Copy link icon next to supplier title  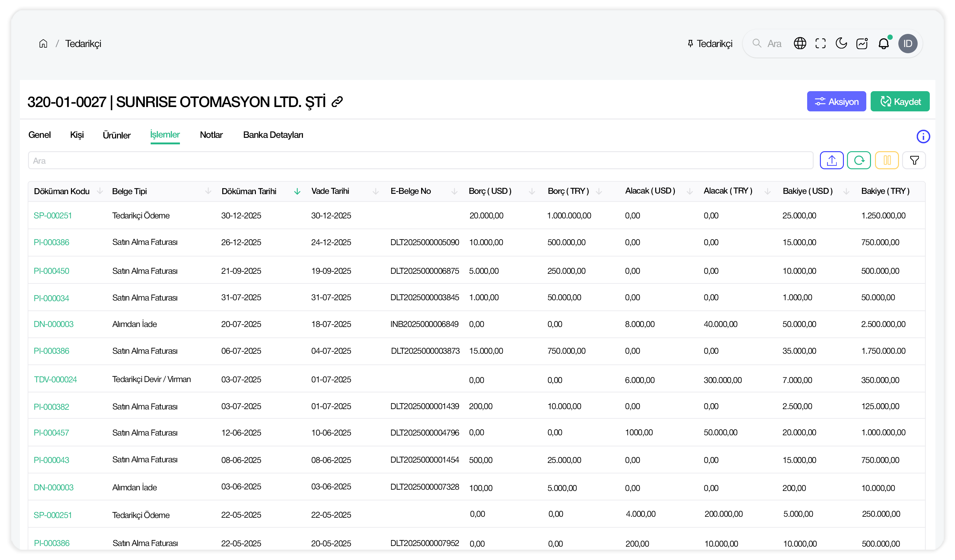[x=337, y=101]
